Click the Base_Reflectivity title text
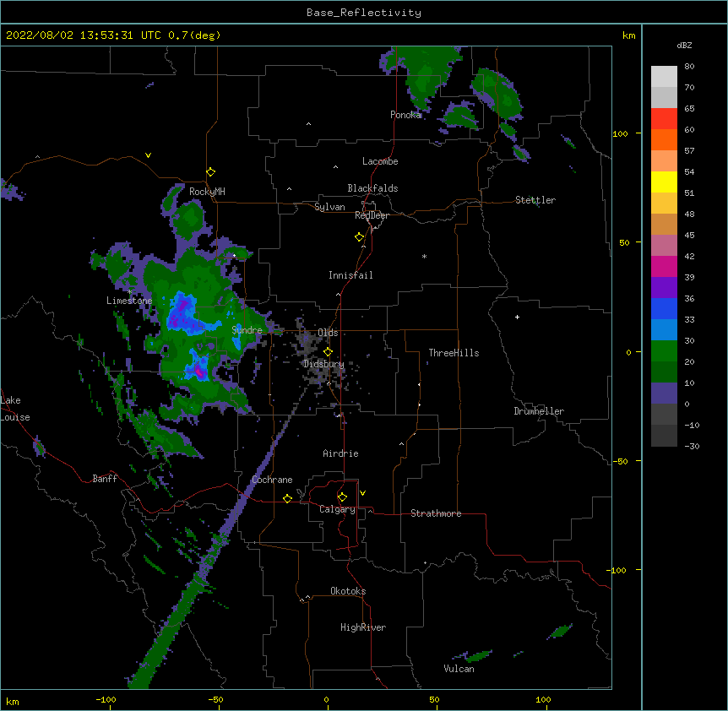This screenshot has height=711, width=728. [x=364, y=13]
